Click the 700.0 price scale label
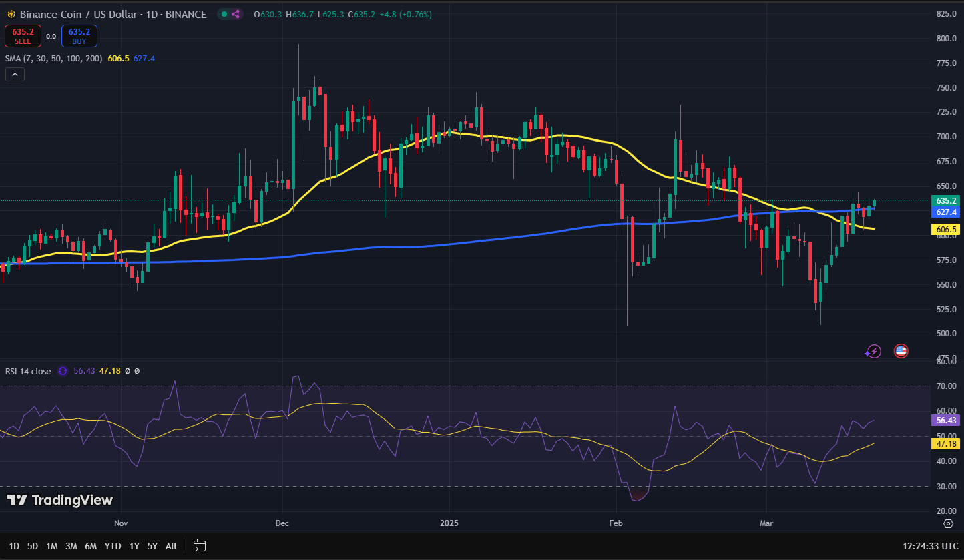 coord(947,137)
